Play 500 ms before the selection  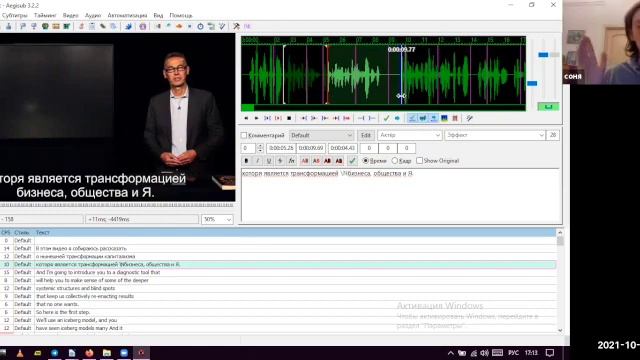tap(304, 118)
